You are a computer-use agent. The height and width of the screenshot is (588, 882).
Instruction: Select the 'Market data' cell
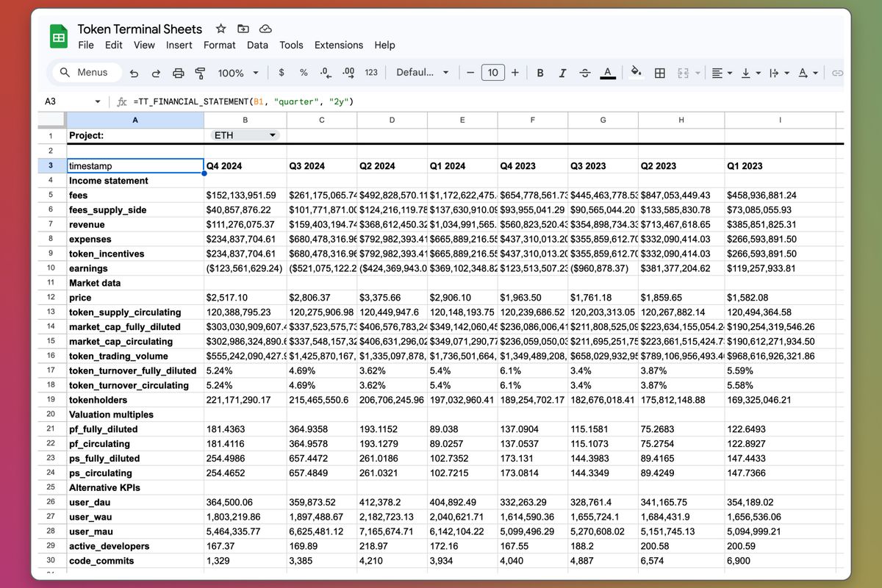pos(135,283)
